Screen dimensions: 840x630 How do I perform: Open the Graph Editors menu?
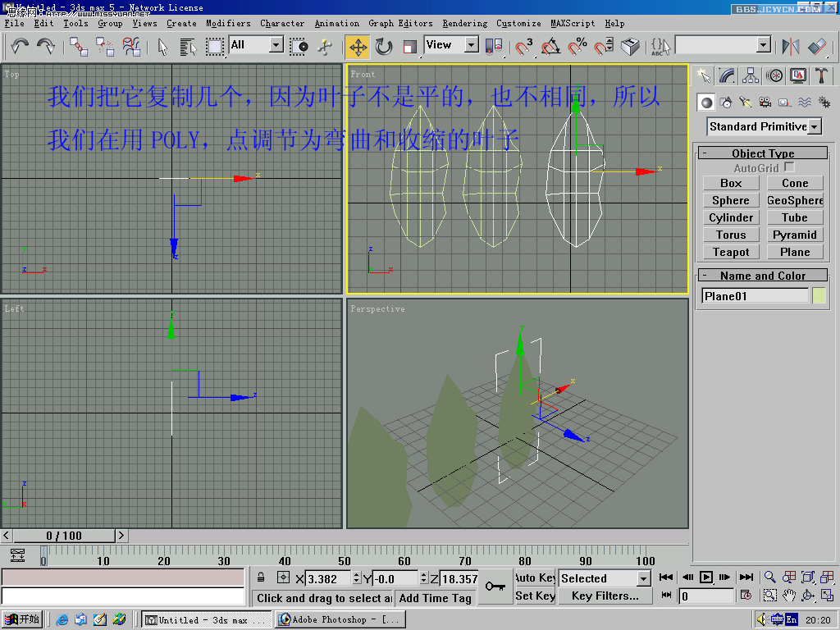tap(400, 23)
